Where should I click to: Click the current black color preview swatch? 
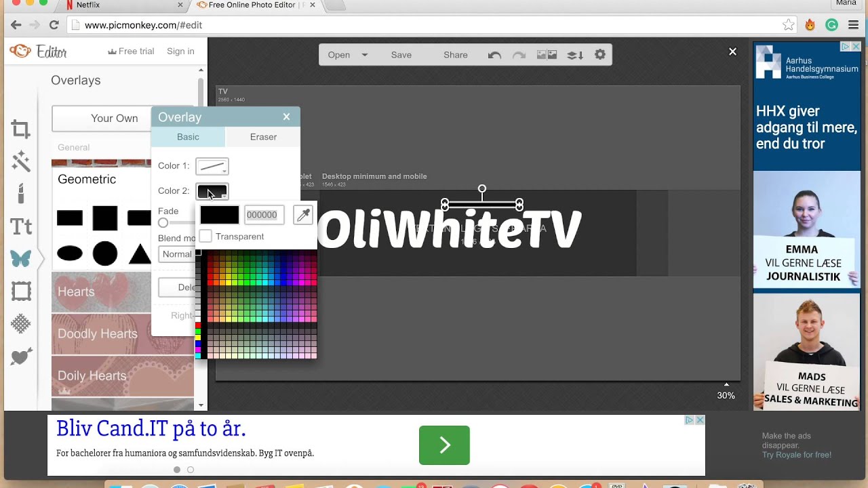pos(219,215)
